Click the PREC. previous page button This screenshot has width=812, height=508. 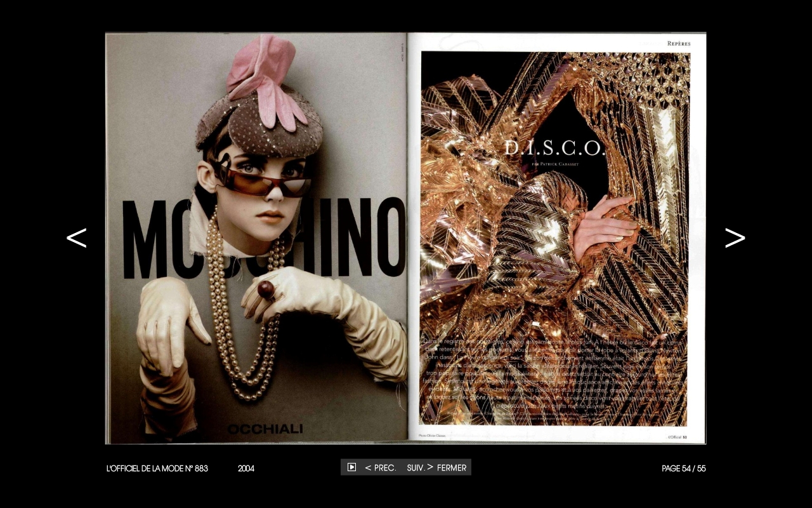381,467
